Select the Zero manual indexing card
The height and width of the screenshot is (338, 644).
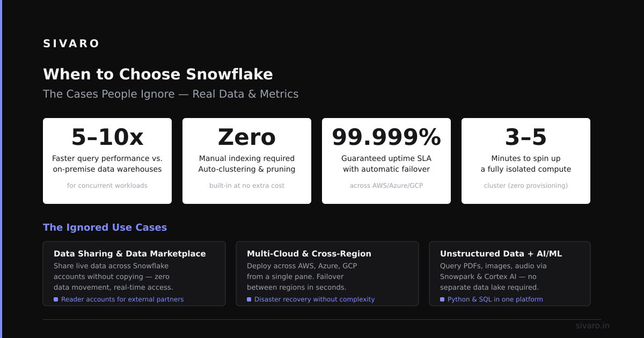coord(247,161)
